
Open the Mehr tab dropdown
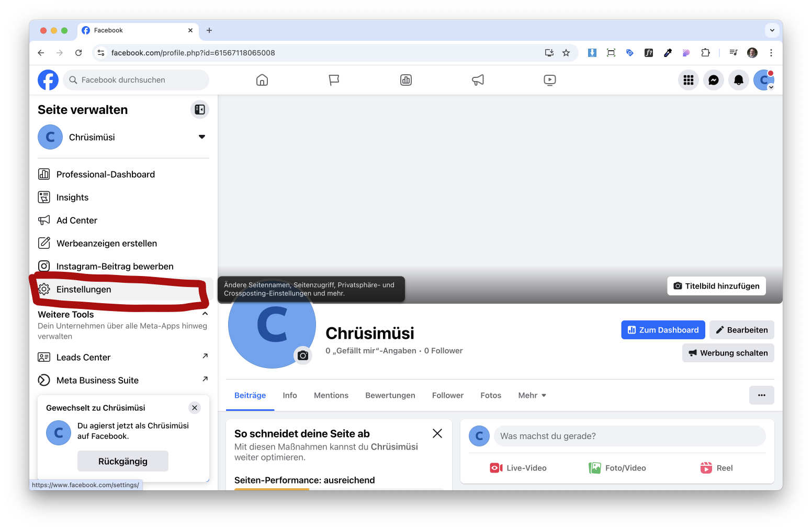pos(532,395)
